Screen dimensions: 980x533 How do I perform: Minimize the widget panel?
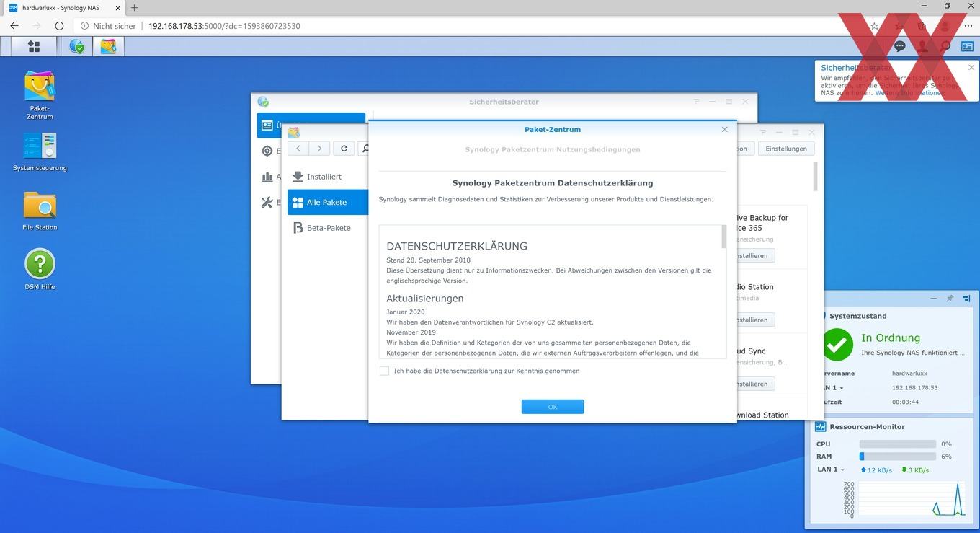coord(934,298)
